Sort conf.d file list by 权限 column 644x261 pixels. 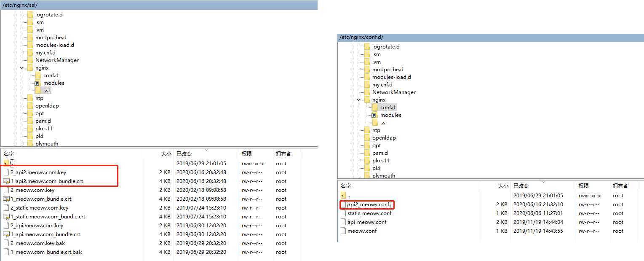tap(593, 186)
